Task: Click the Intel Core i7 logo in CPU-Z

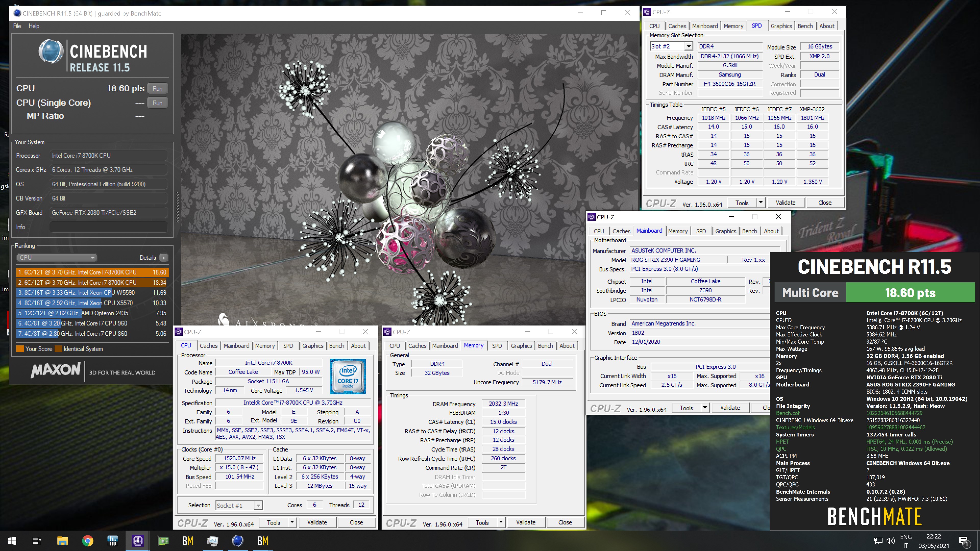Action: [x=348, y=376]
